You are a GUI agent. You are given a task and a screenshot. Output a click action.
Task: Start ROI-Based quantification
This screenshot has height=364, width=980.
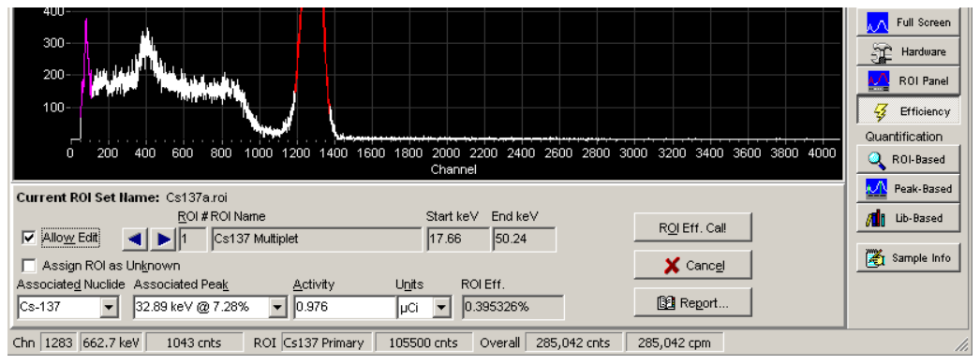point(908,159)
